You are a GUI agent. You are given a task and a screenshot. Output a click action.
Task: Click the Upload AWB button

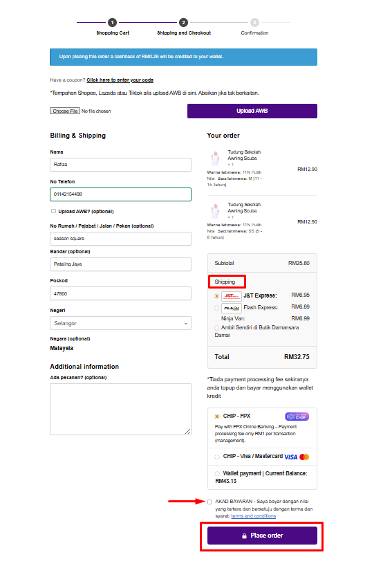pyautogui.click(x=252, y=111)
